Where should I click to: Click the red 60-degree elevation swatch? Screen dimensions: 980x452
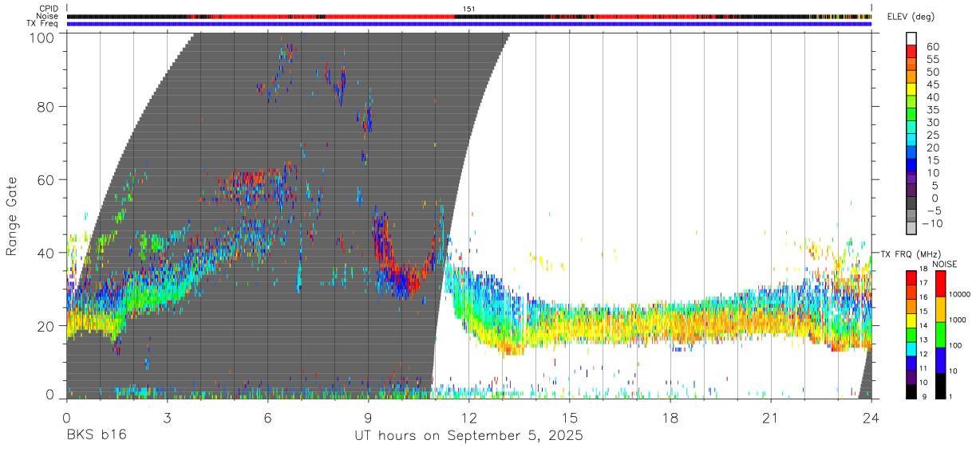pyautogui.click(x=912, y=50)
